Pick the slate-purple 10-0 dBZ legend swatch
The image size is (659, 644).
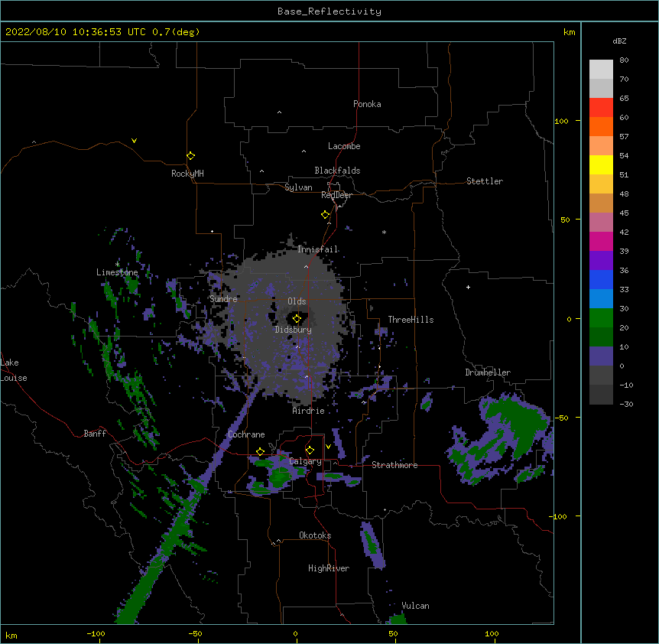click(x=601, y=356)
